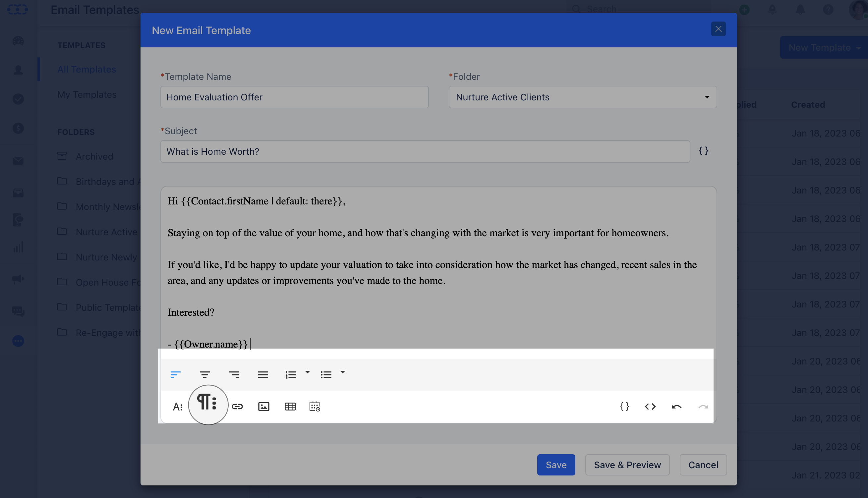Redo the last edit
Image resolution: width=868 pixels, height=498 pixels.
click(x=703, y=406)
